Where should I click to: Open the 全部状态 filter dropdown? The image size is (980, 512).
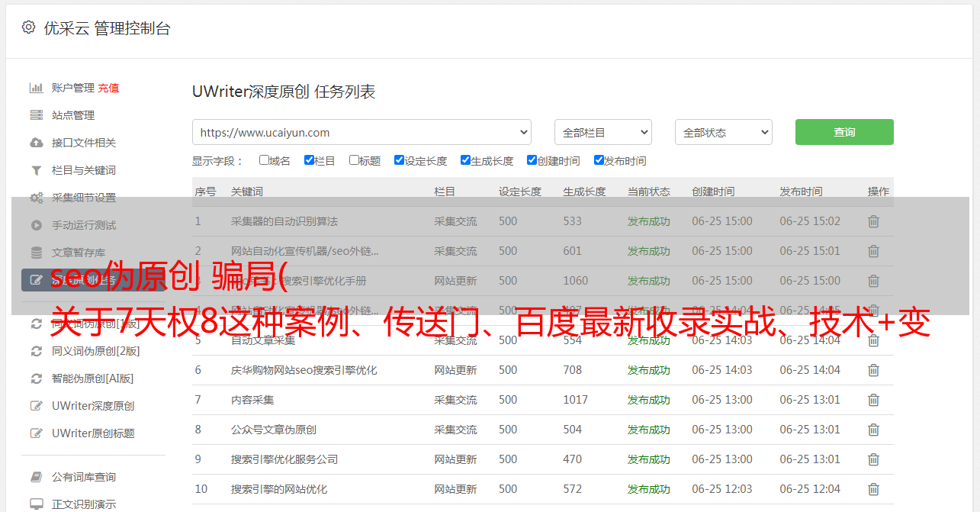pos(723,132)
